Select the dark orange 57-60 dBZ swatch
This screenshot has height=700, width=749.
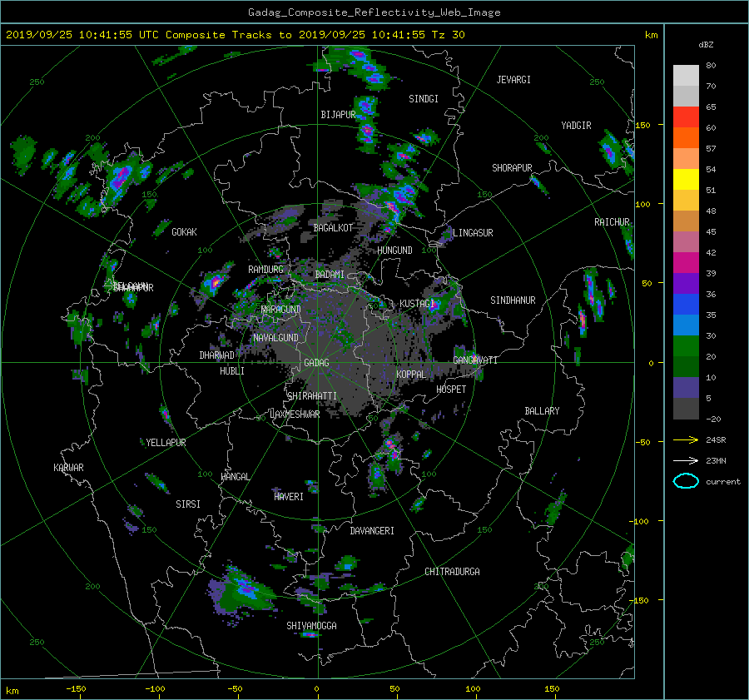pos(686,137)
